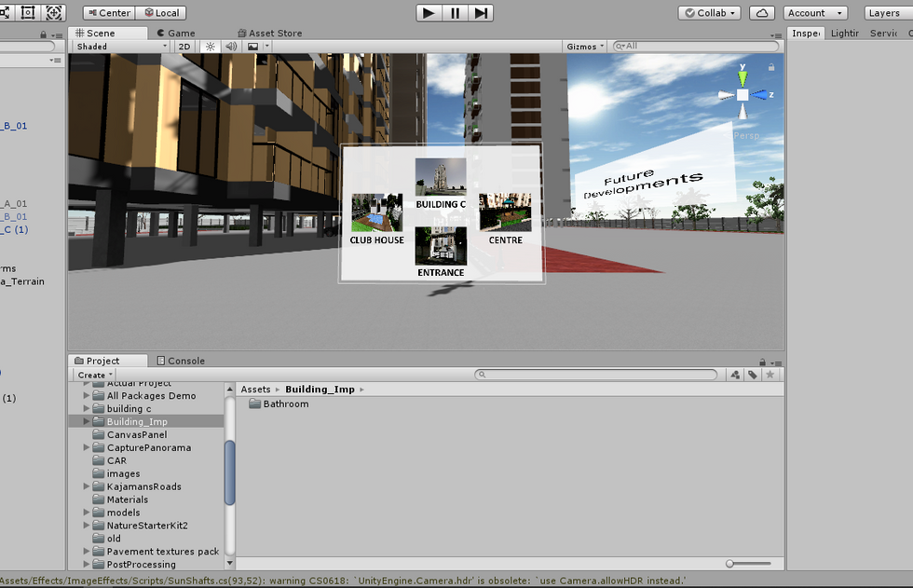Pause the game playback
The width and height of the screenshot is (913, 588).
455,13
